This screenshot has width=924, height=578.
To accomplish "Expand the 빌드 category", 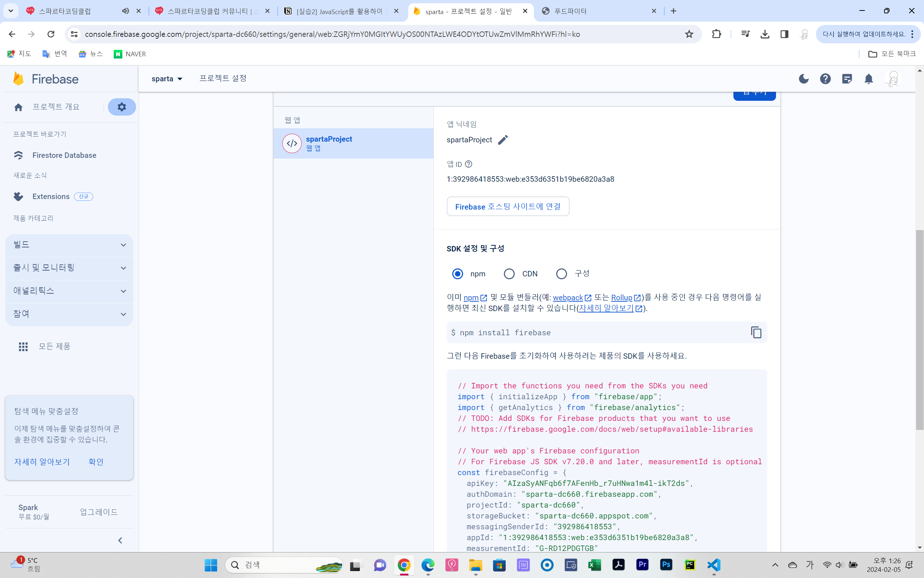I will [69, 245].
